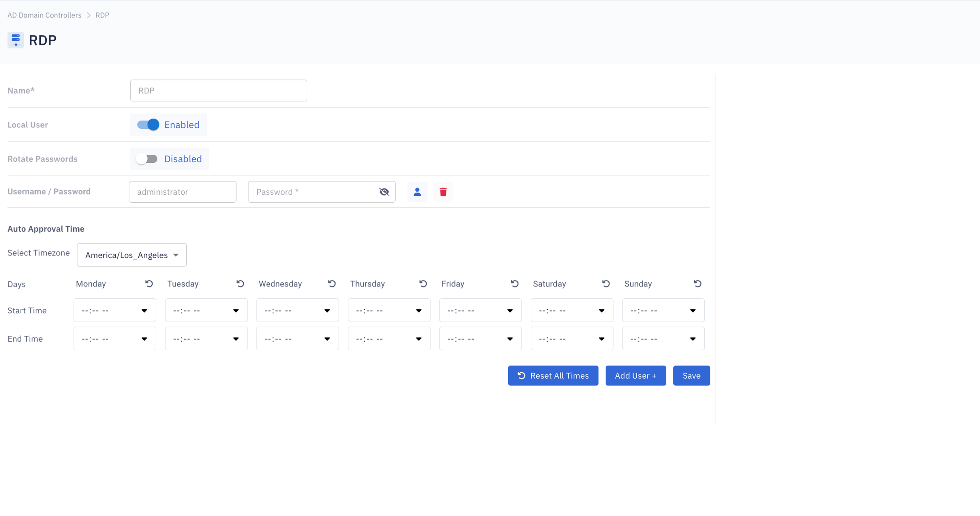Reset Sunday's times via circular arrow
The height and width of the screenshot is (516, 980).
point(698,284)
